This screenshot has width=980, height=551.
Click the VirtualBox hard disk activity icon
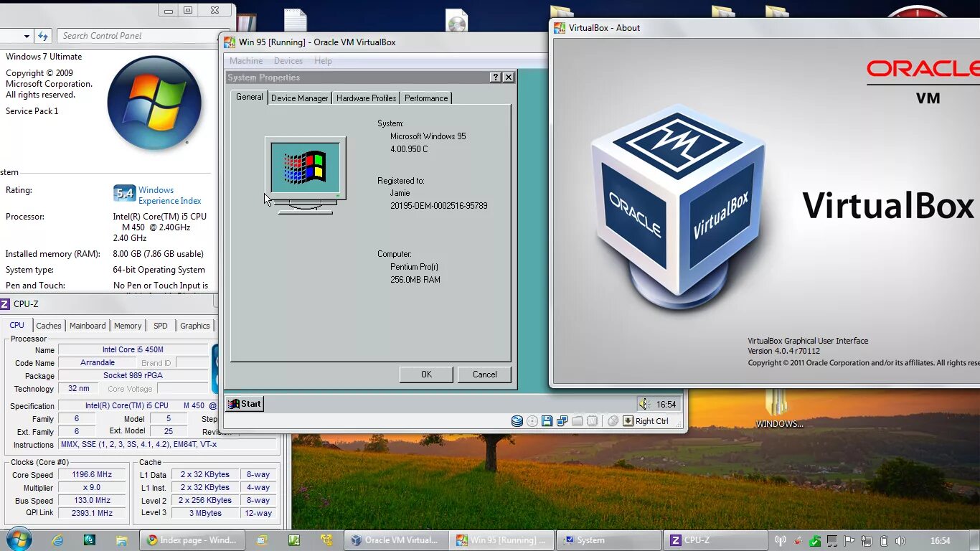517,421
